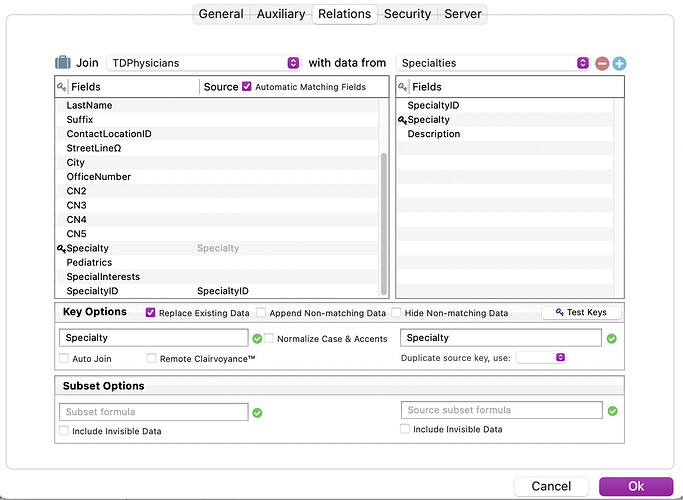This screenshot has width=683, height=500.
Task: Click the Test Keys button
Action: tap(581, 312)
